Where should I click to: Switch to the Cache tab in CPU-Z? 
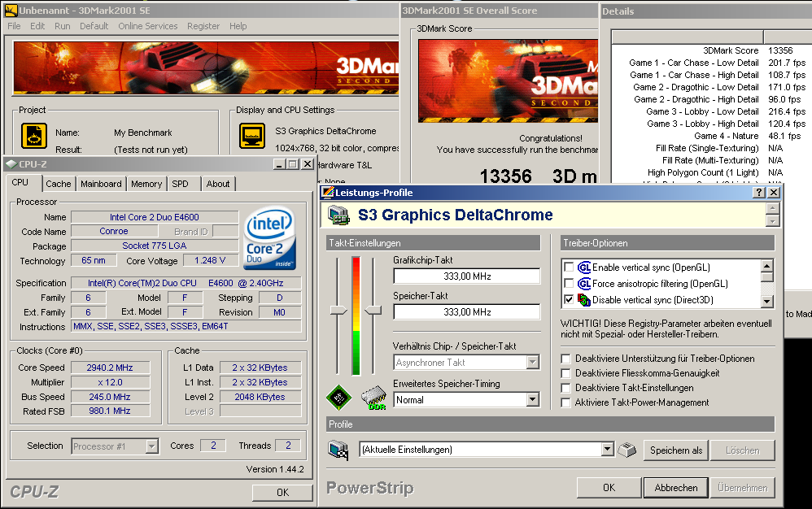coord(59,184)
